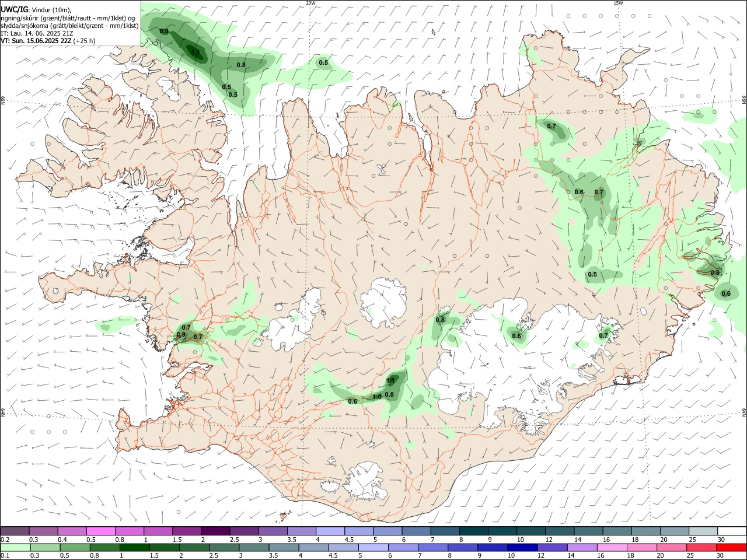Pick the light periwinkle 4–4.5 snow scale swatch
The image size is (747, 560).
(x=330, y=531)
